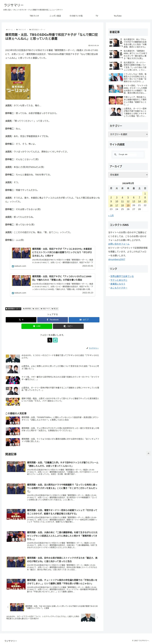Share the article via LINE
The height and width of the screenshot is (644, 152).
37,326
